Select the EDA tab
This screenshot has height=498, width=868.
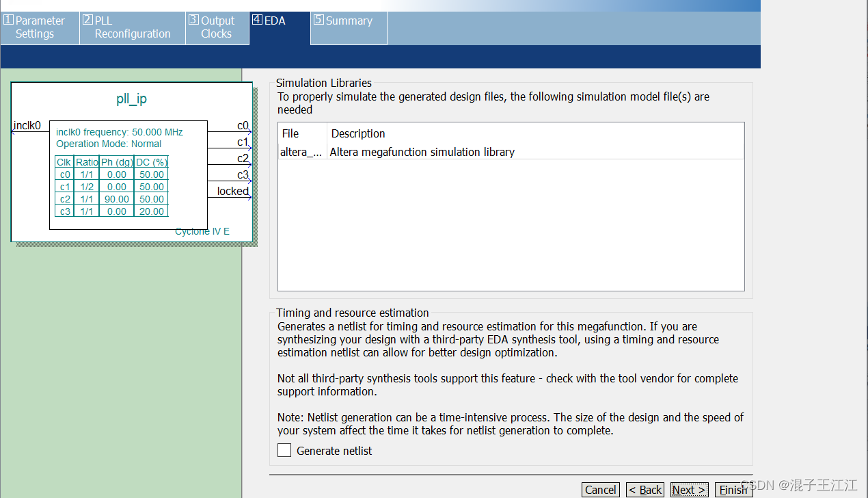280,28
